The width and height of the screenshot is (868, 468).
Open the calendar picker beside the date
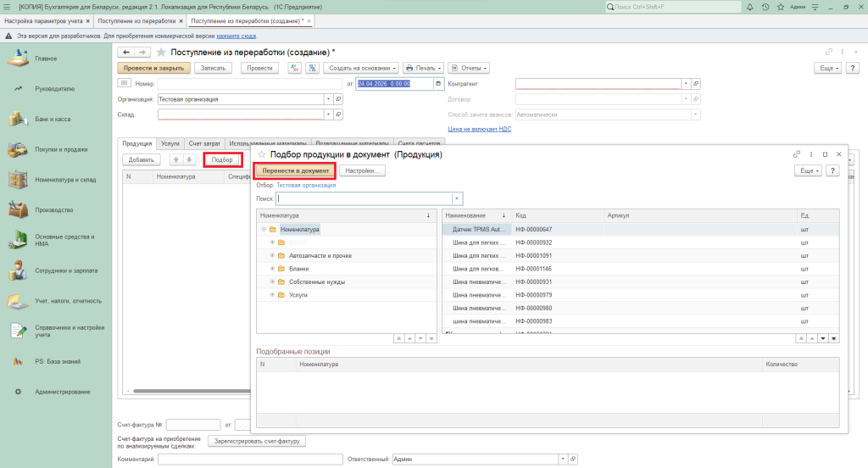click(x=438, y=84)
